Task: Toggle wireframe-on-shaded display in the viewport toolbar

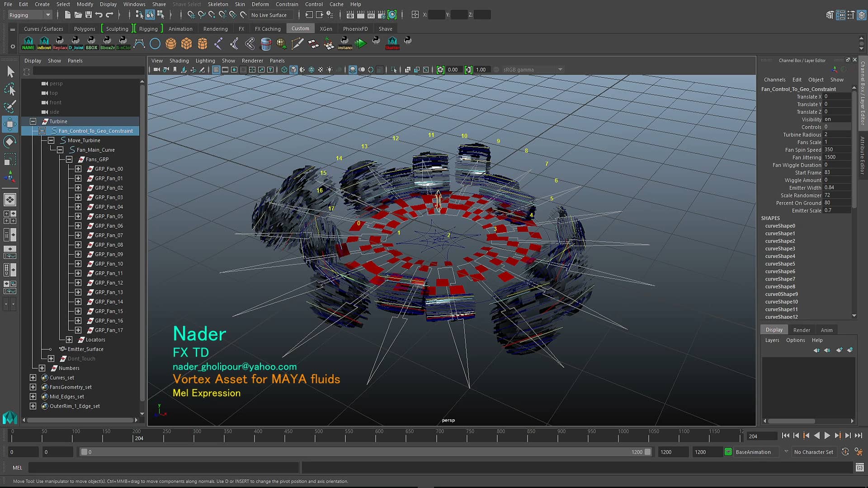Action: (302, 70)
